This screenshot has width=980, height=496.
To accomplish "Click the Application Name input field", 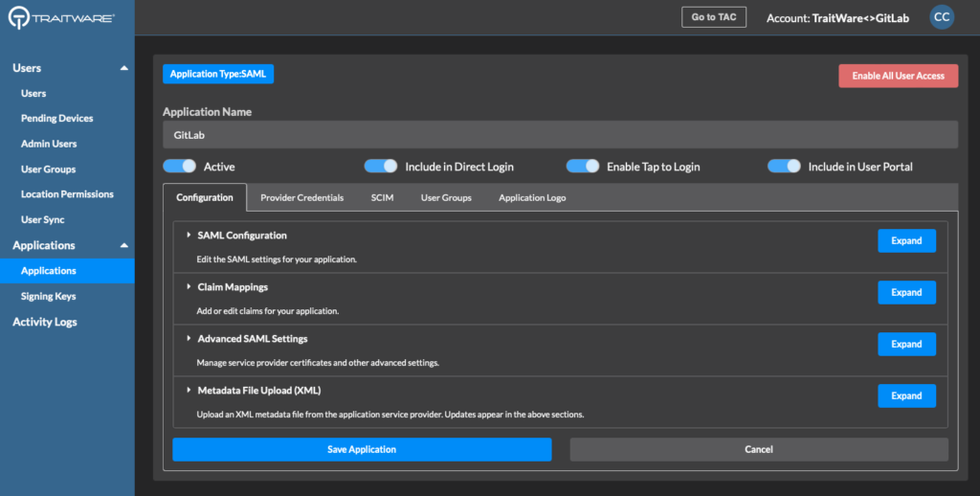I will tap(560, 134).
